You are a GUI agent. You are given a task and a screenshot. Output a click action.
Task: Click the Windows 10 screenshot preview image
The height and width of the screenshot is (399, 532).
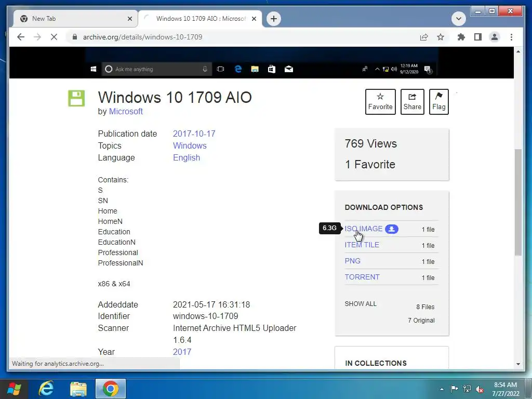coord(262,63)
